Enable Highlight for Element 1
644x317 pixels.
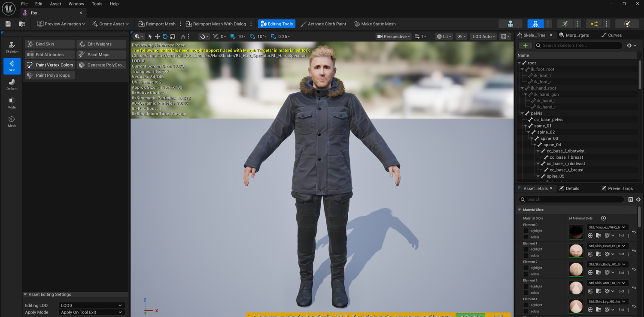point(526,249)
